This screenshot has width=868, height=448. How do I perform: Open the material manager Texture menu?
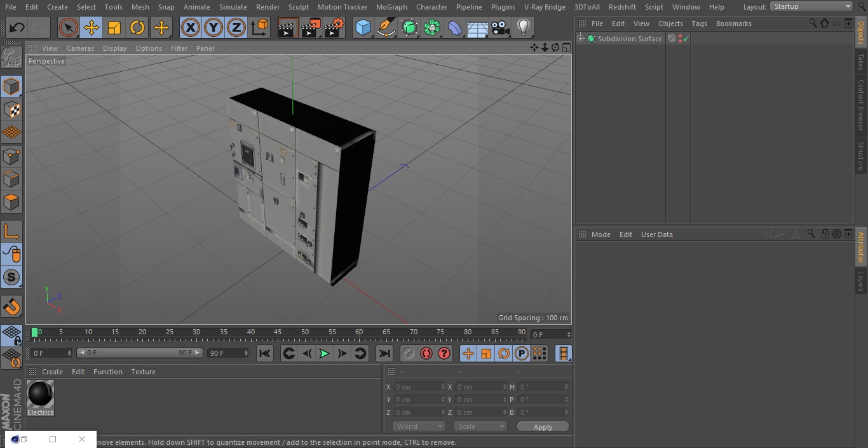143,372
